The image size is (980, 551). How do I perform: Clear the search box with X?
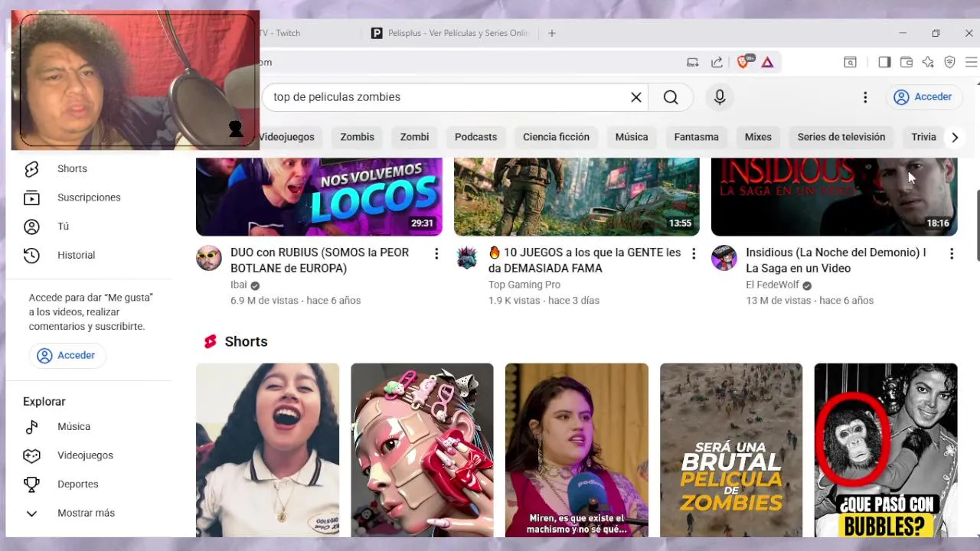pyautogui.click(x=635, y=97)
